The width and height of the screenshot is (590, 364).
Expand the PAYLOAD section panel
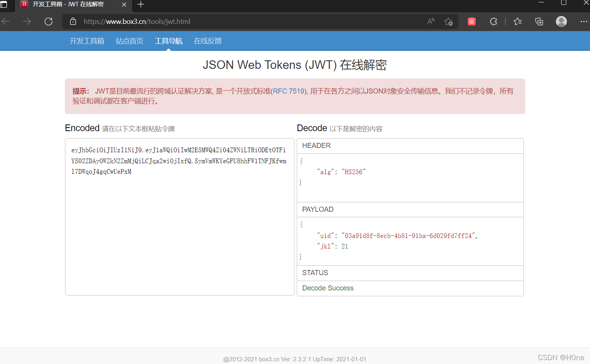click(x=318, y=209)
